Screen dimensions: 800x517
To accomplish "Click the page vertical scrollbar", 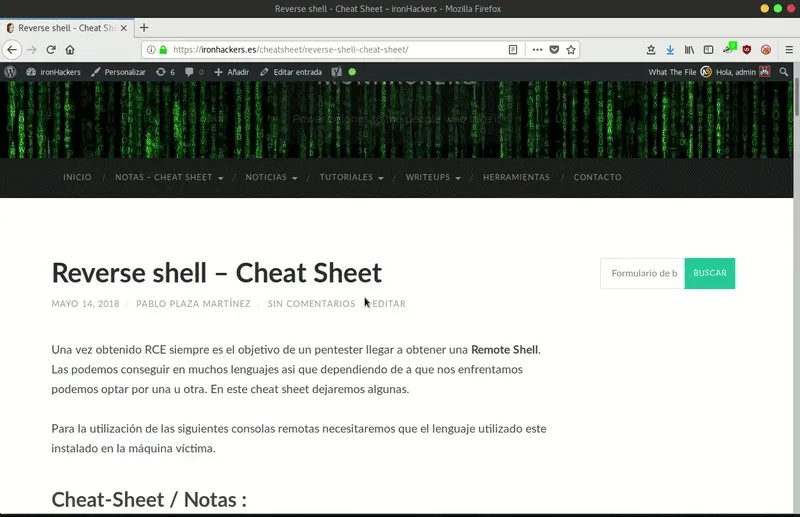I will [x=795, y=300].
